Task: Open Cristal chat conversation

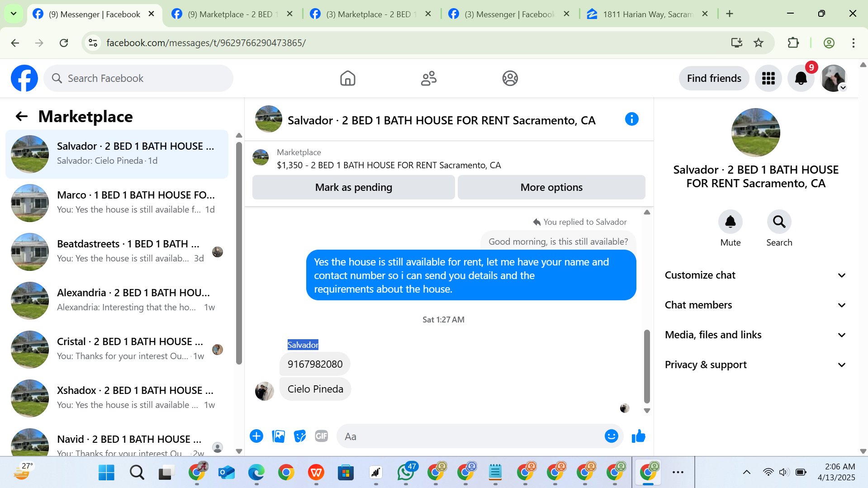Action: [117, 349]
